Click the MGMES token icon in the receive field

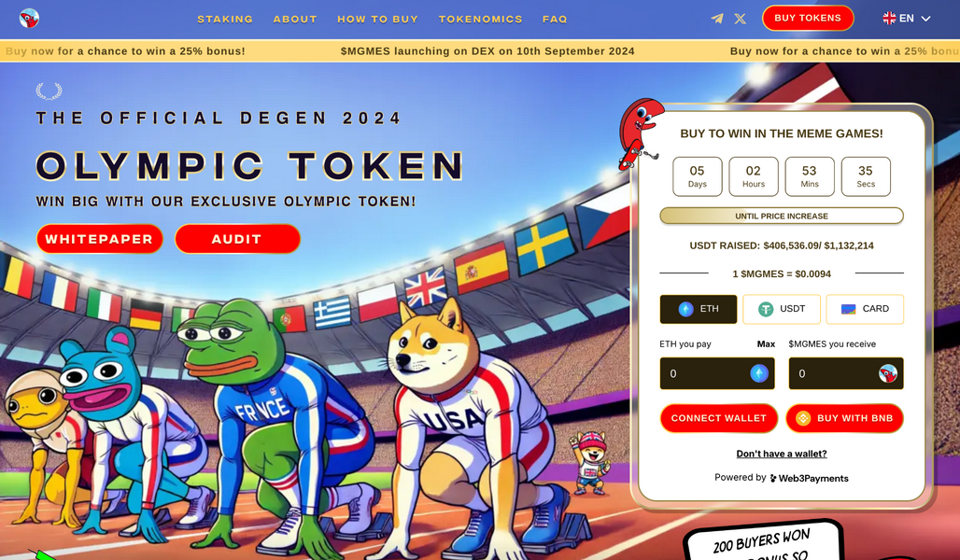(888, 373)
